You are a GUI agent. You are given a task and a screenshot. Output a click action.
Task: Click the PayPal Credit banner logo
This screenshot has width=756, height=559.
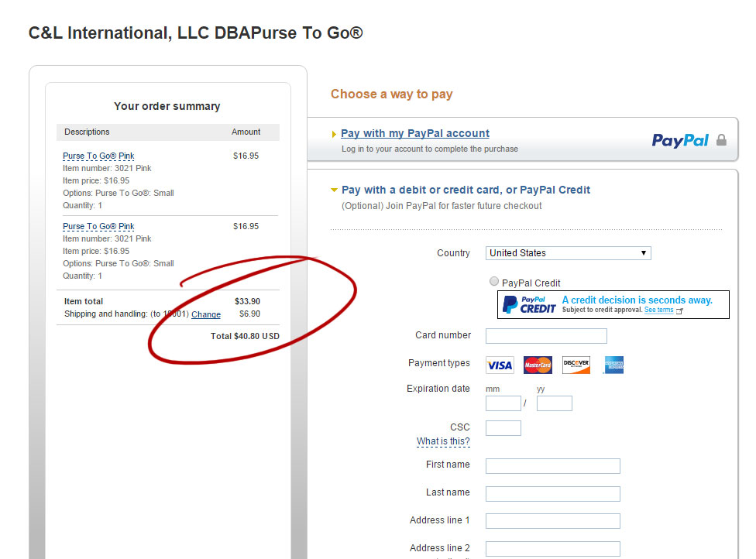coord(529,304)
